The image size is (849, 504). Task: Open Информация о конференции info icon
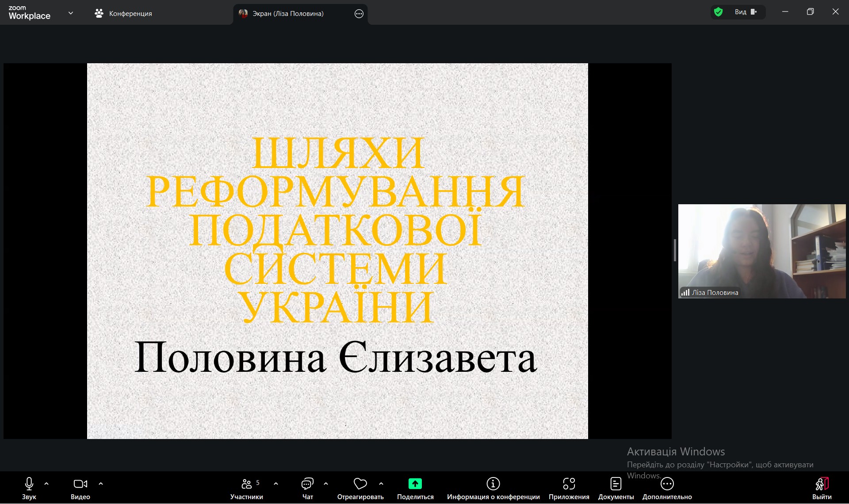493,484
